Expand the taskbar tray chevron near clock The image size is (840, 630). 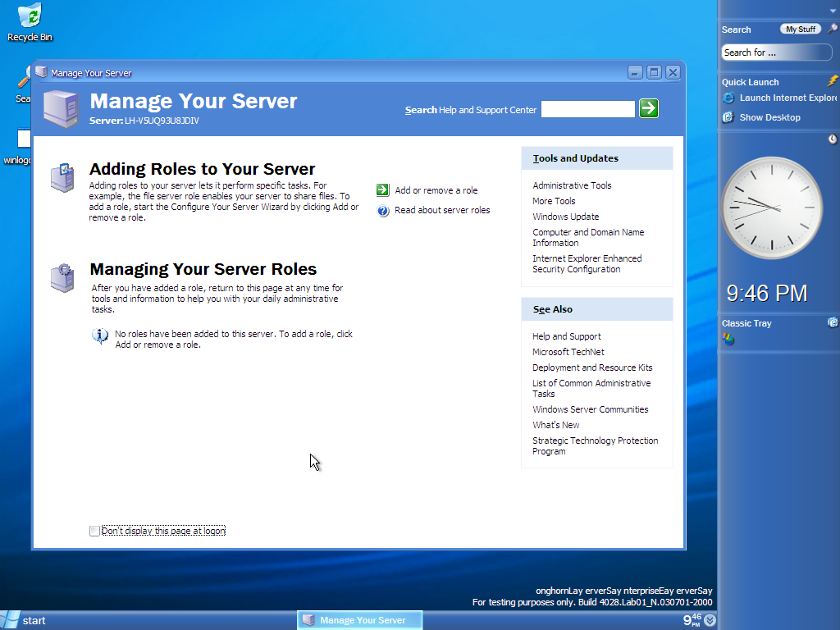pyautogui.click(x=710, y=621)
